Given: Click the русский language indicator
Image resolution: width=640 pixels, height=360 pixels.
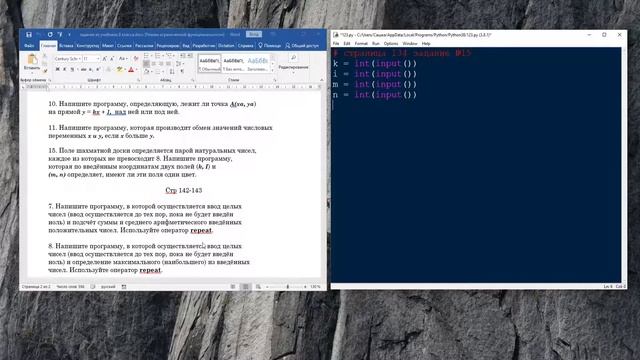Looking at the screenshot, I should 108,287.
